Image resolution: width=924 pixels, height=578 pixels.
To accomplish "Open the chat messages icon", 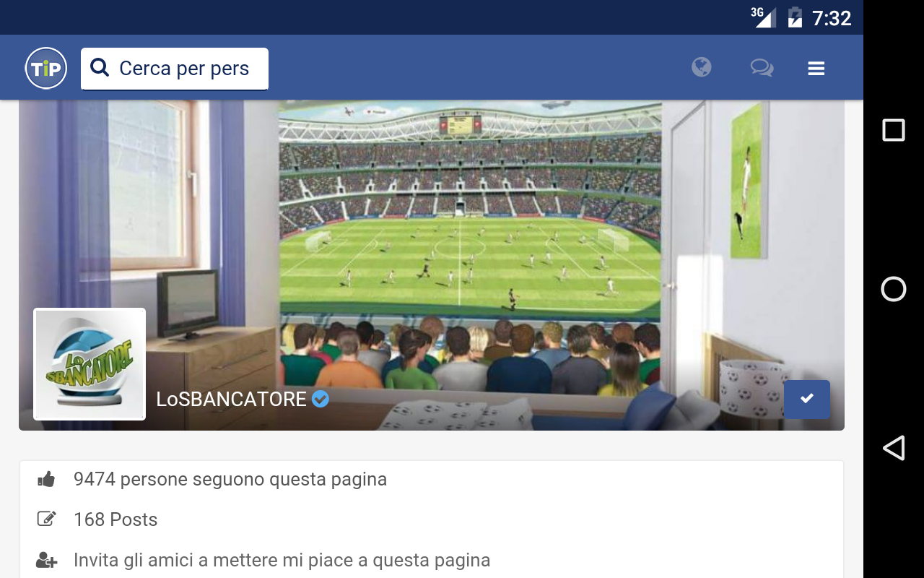I will coord(762,68).
